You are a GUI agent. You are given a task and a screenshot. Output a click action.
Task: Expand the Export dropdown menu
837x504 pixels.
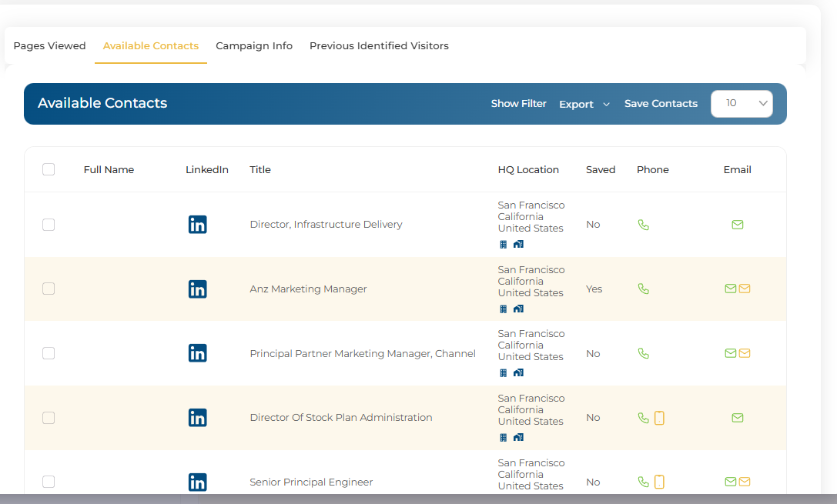(584, 104)
